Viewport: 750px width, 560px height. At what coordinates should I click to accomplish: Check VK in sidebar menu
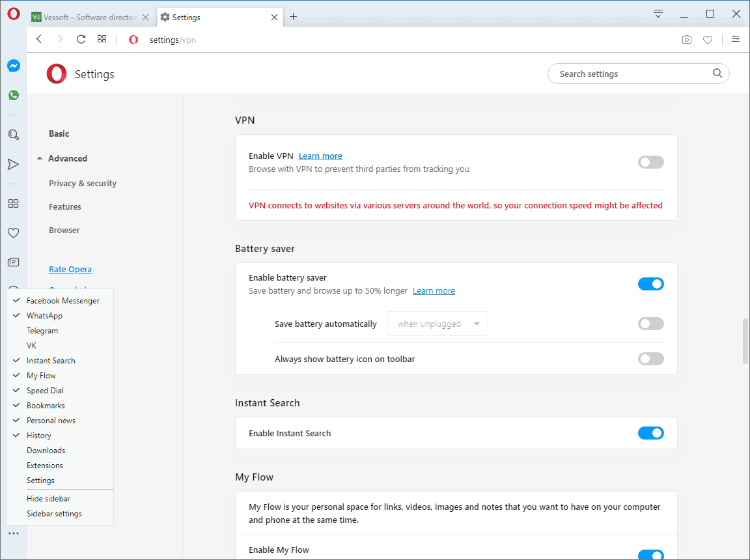[x=60, y=345]
